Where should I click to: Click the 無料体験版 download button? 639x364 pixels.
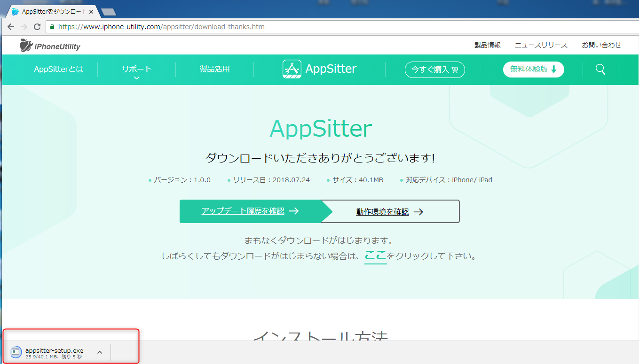tap(534, 70)
